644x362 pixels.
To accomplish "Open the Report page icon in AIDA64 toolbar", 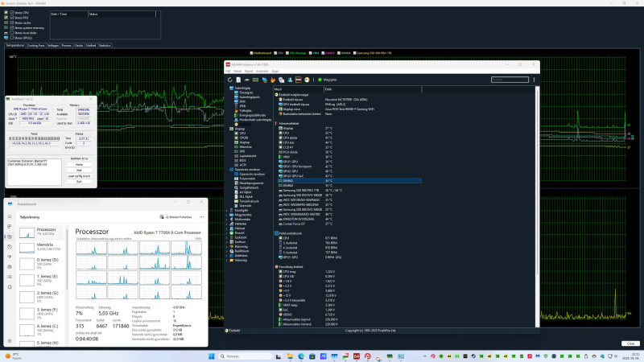I will pos(238,80).
